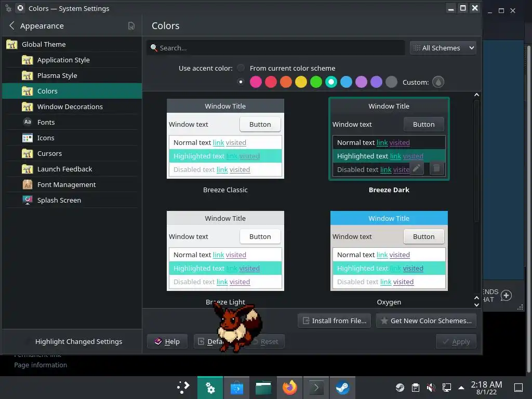This screenshot has width=532, height=399.
Task: Click the clock showing 2:18 AM
Action: [x=486, y=388]
